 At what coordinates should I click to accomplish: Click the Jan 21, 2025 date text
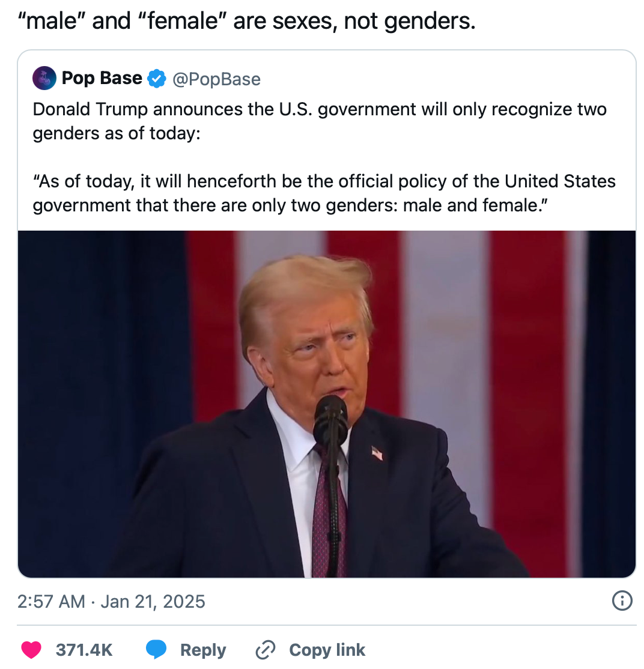[x=153, y=601]
